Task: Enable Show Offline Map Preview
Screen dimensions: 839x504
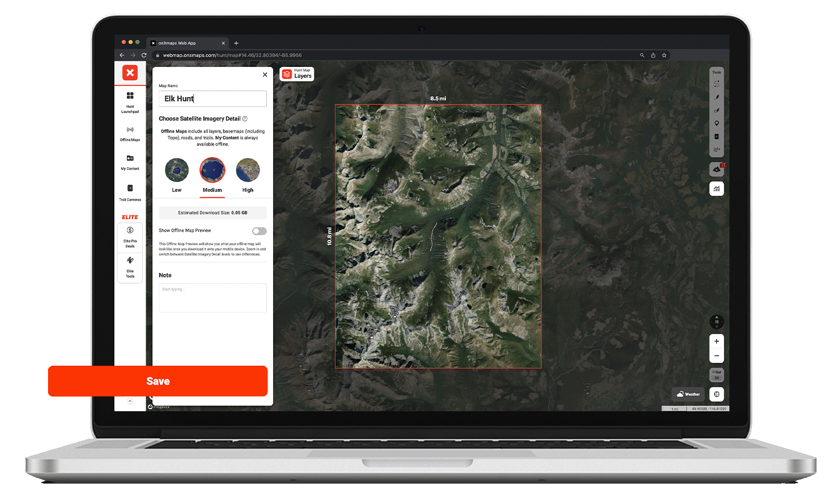Action: 259,231
